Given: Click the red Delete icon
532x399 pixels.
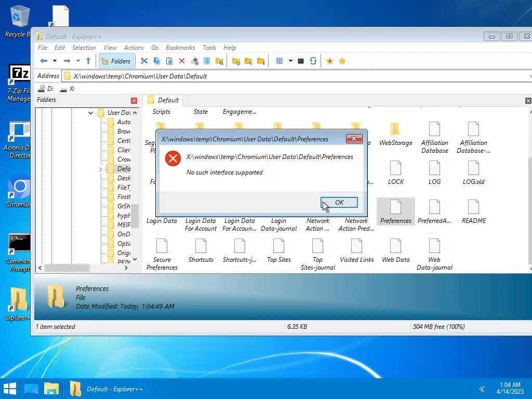Looking at the screenshot, I should click(181, 61).
